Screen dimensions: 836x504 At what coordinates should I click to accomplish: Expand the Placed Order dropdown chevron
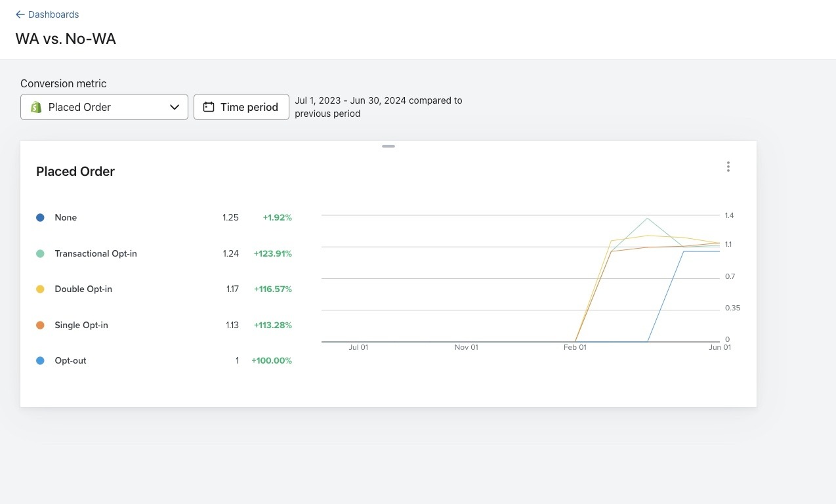coord(175,107)
